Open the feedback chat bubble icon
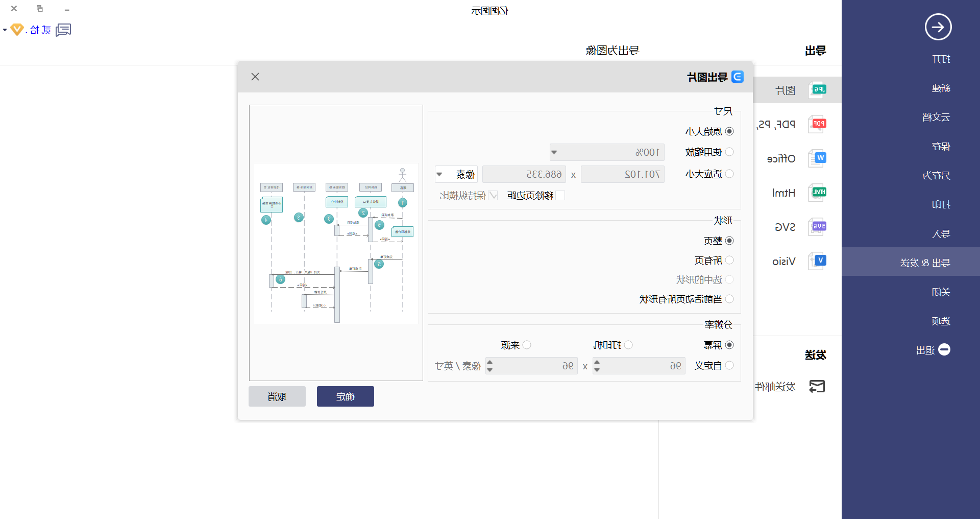This screenshot has width=980, height=519. pos(63,30)
